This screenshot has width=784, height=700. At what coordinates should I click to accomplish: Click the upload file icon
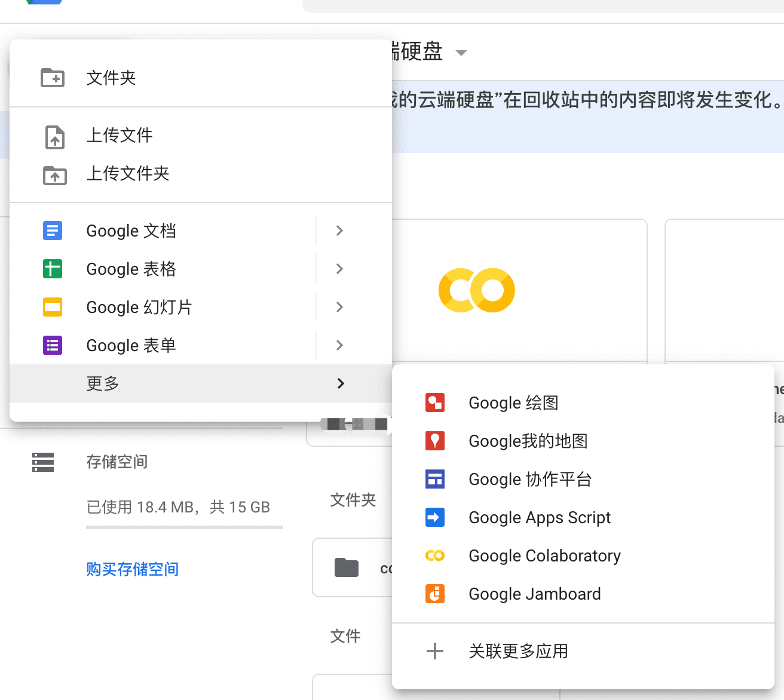pos(55,137)
